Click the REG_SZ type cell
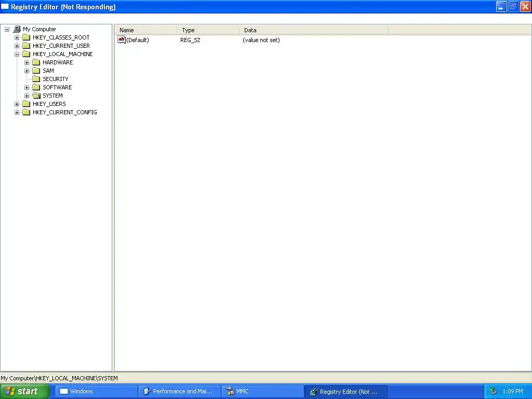Image resolution: width=532 pixels, height=399 pixels. click(x=190, y=40)
